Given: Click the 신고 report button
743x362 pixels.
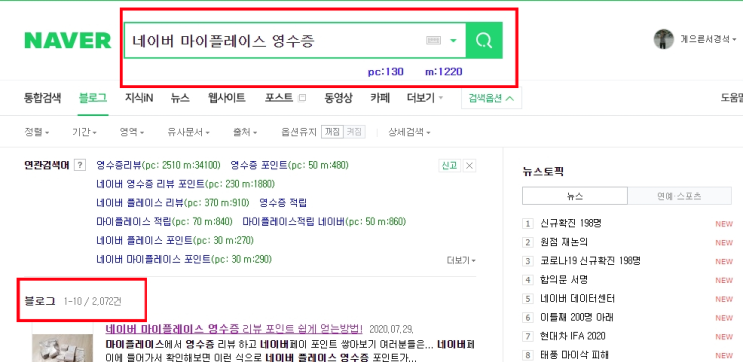Looking at the screenshot, I should point(449,165).
